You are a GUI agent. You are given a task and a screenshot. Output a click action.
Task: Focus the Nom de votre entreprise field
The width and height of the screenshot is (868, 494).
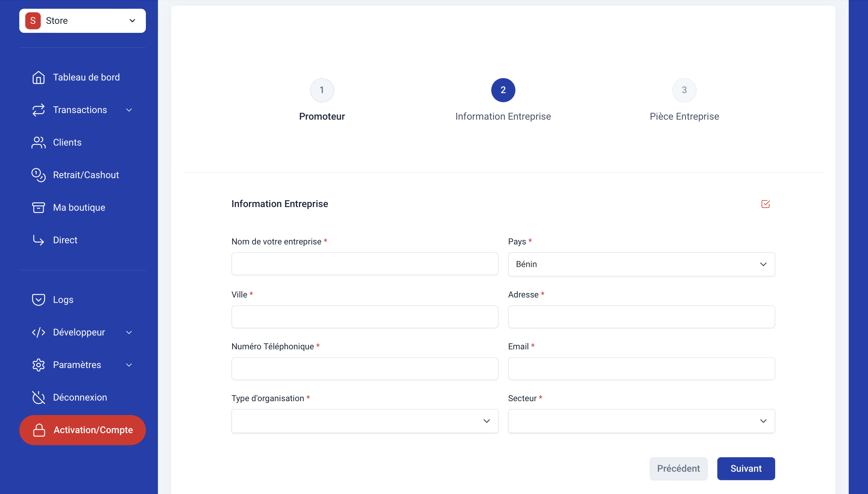click(x=365, y=264)
